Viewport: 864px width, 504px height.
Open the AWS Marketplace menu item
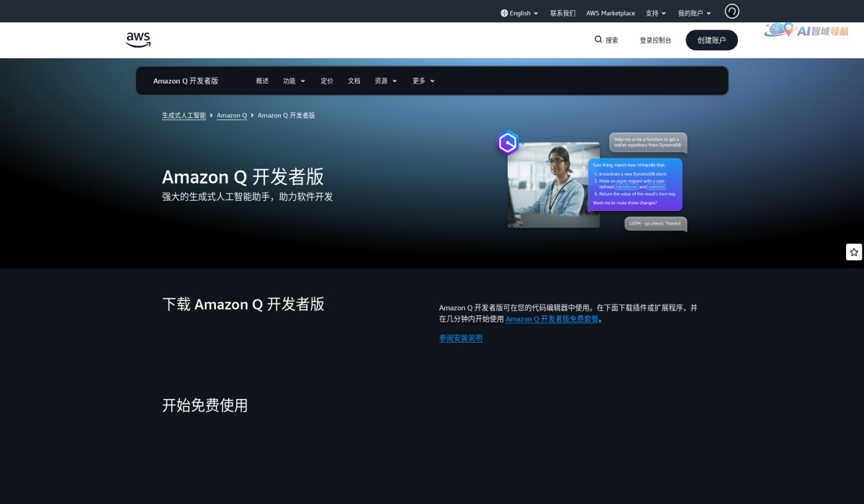click(x=610, y=12)
